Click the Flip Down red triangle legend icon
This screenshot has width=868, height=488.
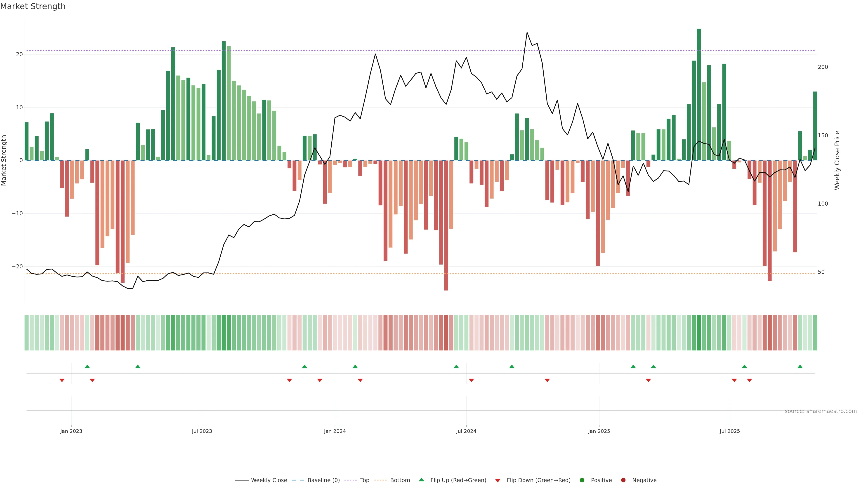pos(498,480)
